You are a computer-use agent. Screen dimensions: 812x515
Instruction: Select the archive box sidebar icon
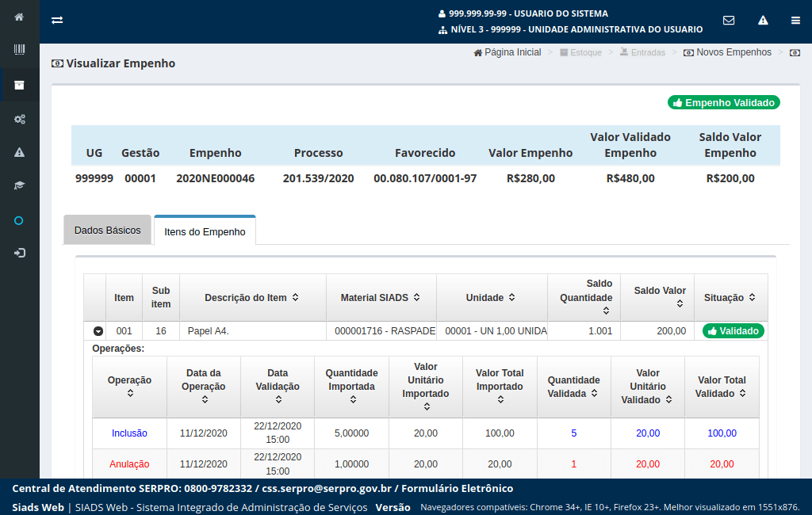point(19,85)
